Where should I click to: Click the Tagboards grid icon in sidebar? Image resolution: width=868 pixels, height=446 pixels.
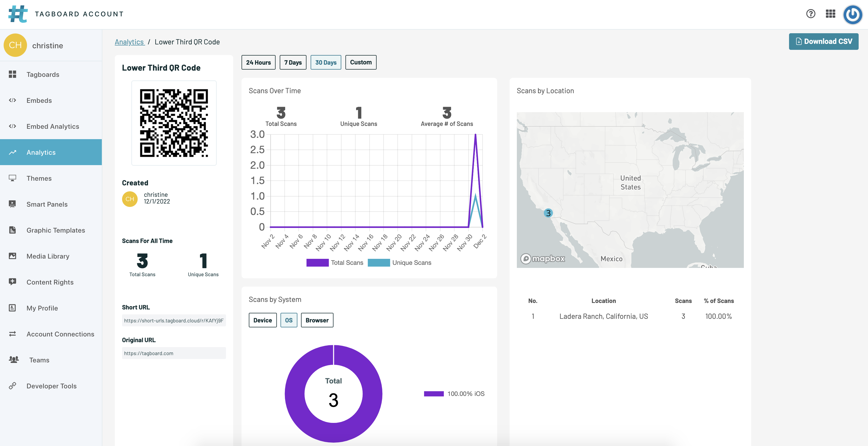[x=12, y=75]
